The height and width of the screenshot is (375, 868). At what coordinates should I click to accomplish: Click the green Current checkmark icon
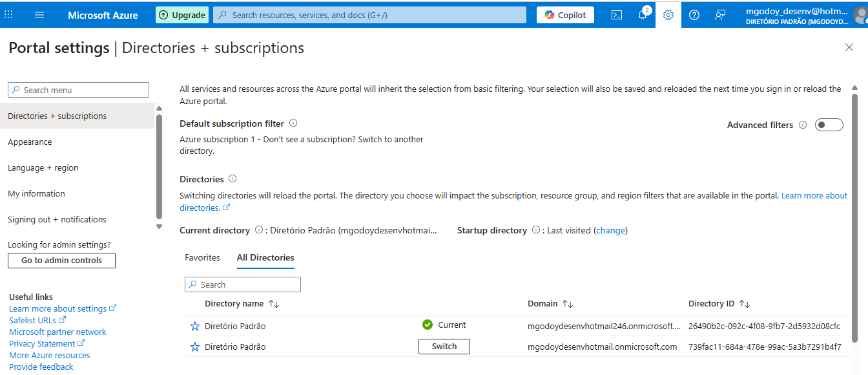click(x=428, y=325)
